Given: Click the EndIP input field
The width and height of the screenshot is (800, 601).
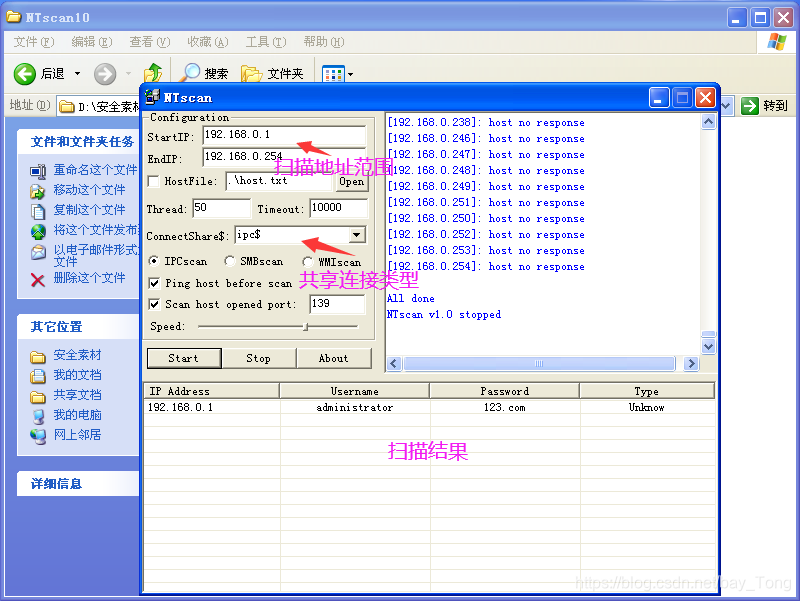Looking at the screenshot, I should point(284,157).
